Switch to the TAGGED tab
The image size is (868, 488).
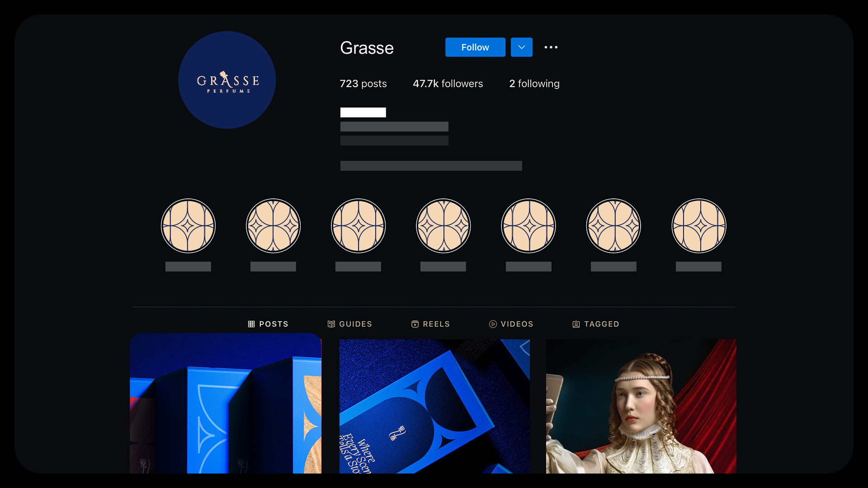pos(596,324)
